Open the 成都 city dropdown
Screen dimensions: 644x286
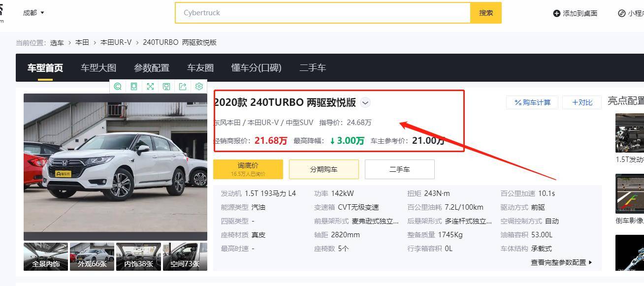(33, 13)
